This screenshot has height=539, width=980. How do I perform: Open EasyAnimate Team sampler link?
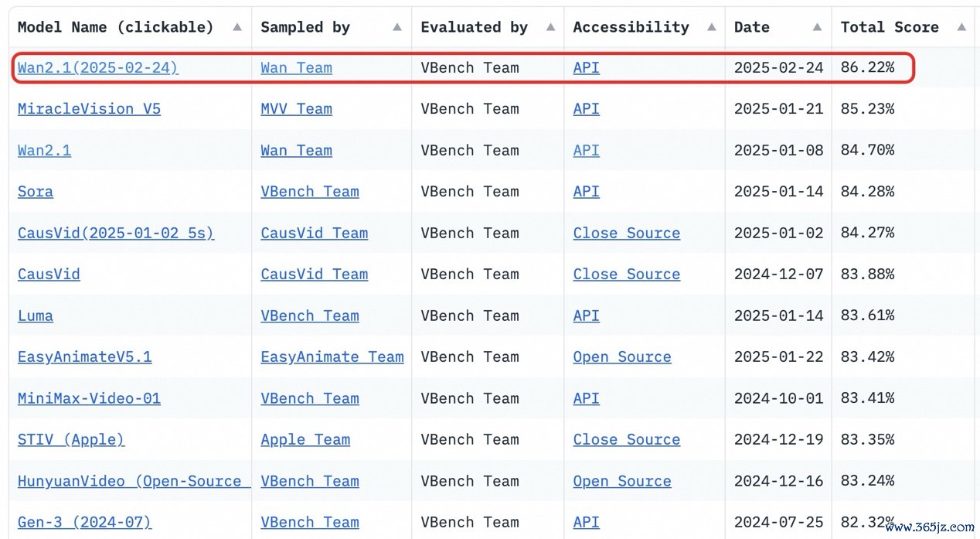point(332,356)
